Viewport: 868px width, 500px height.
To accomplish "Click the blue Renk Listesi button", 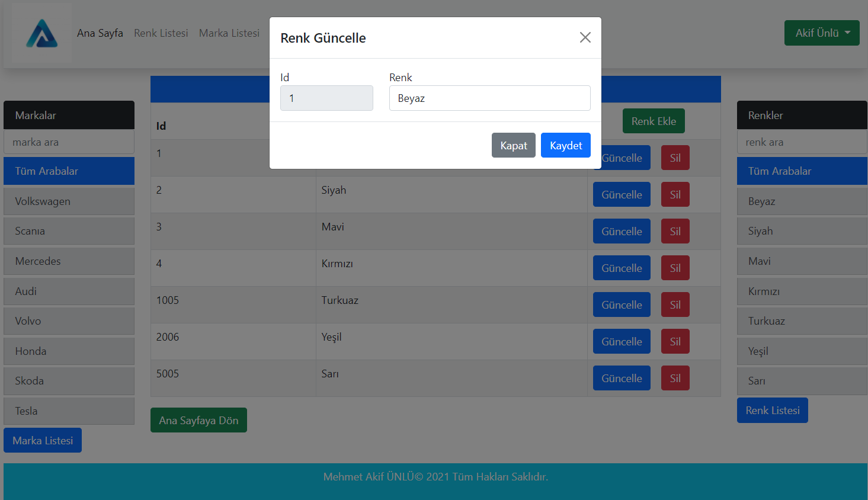I will click(x=773, y=410).
